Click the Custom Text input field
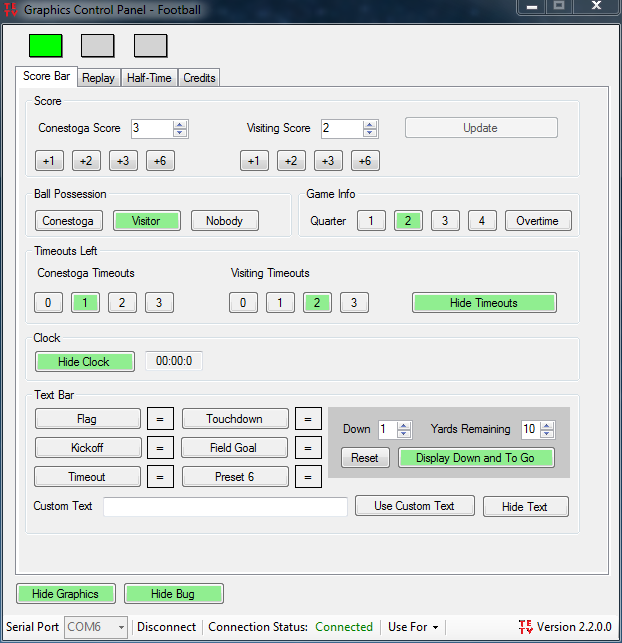Image resolution: width=622 pixels, height=643 pixels. click(x=225, y=507)
